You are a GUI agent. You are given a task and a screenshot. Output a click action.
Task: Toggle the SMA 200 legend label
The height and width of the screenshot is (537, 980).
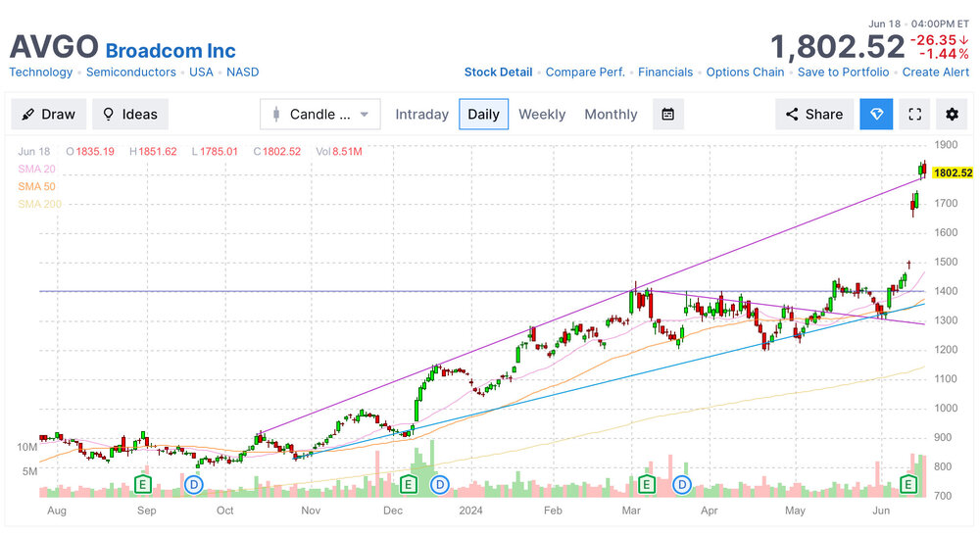(x=39, y=203)
